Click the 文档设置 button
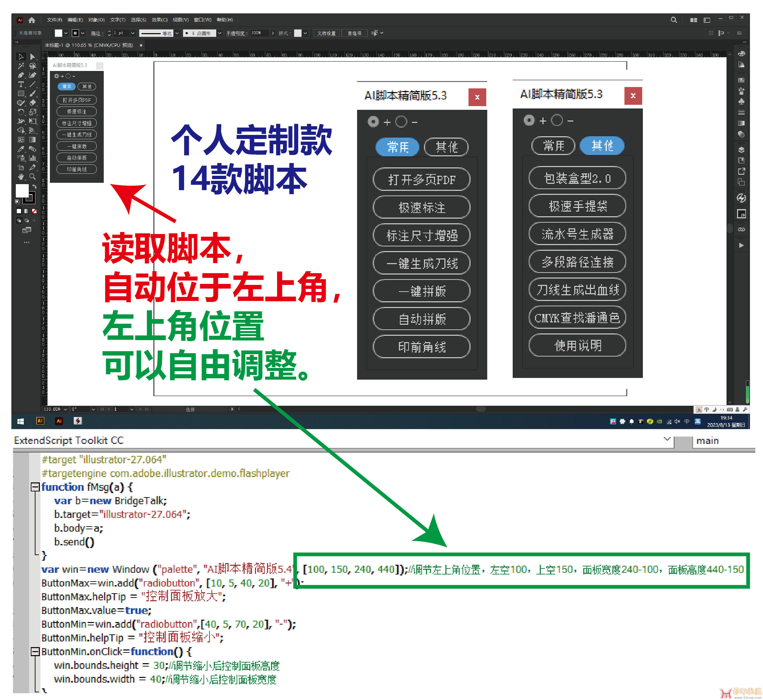 (326, 33)
